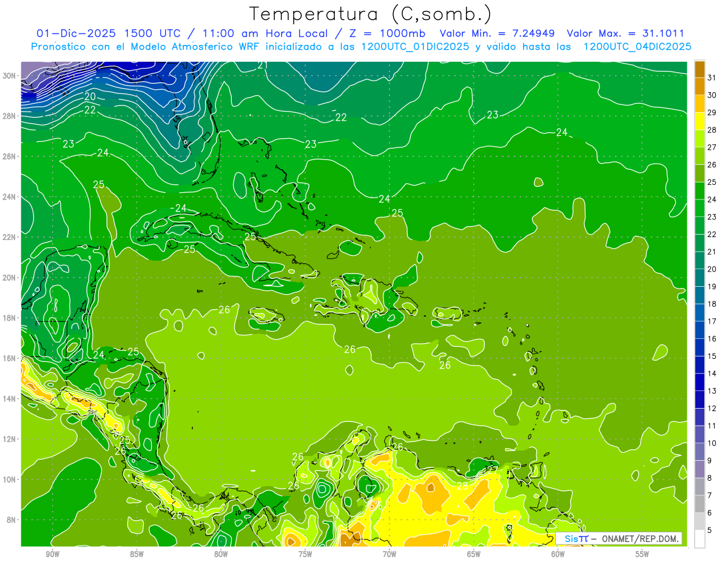Image resolution: width=728 pixels, height=562 pixels.
Task: Click the '20' contour label on the map
Action: 90,96
